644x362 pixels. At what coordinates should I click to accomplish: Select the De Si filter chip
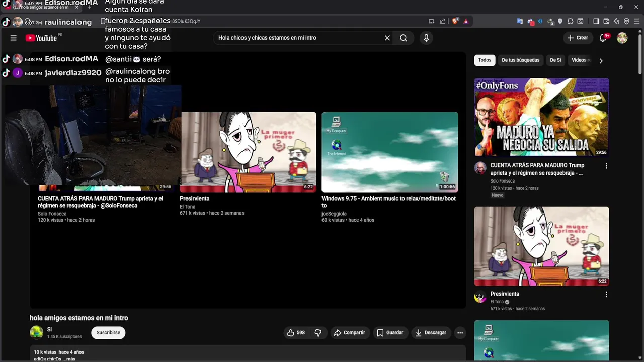click(x=555, y=60)
